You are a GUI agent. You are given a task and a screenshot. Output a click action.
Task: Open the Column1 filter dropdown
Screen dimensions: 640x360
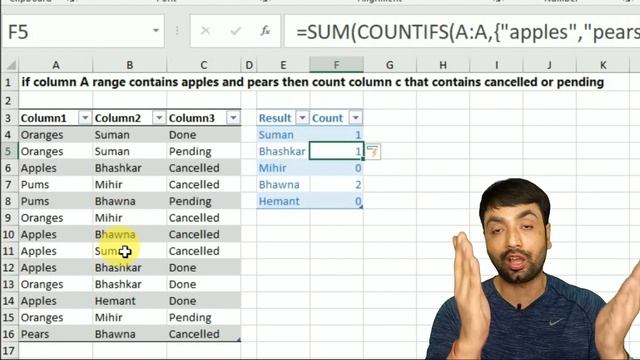(85, 118)
